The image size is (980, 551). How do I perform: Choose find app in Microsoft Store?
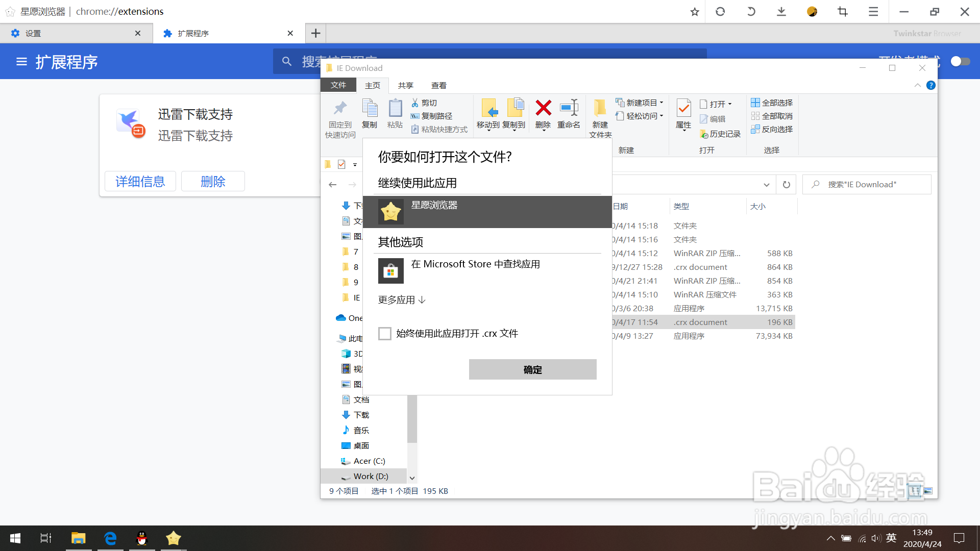[487, 271]
